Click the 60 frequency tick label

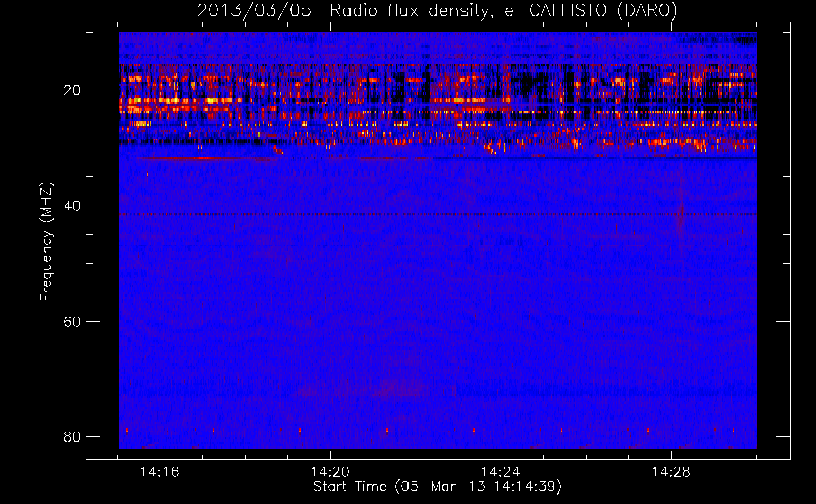pyautogui.click(x=72, y=321)
